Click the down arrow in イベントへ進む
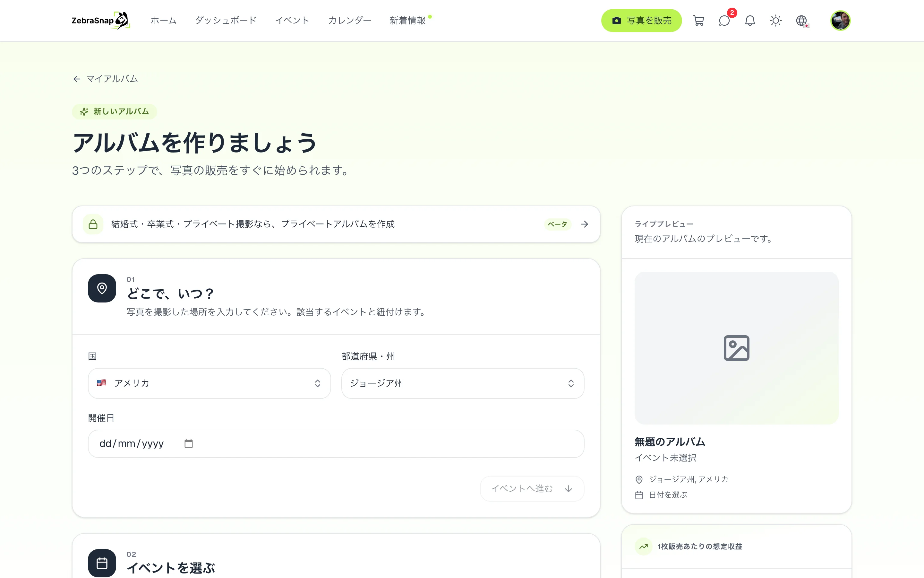Viewport: 924px width, 578px height. pos(569,488)
